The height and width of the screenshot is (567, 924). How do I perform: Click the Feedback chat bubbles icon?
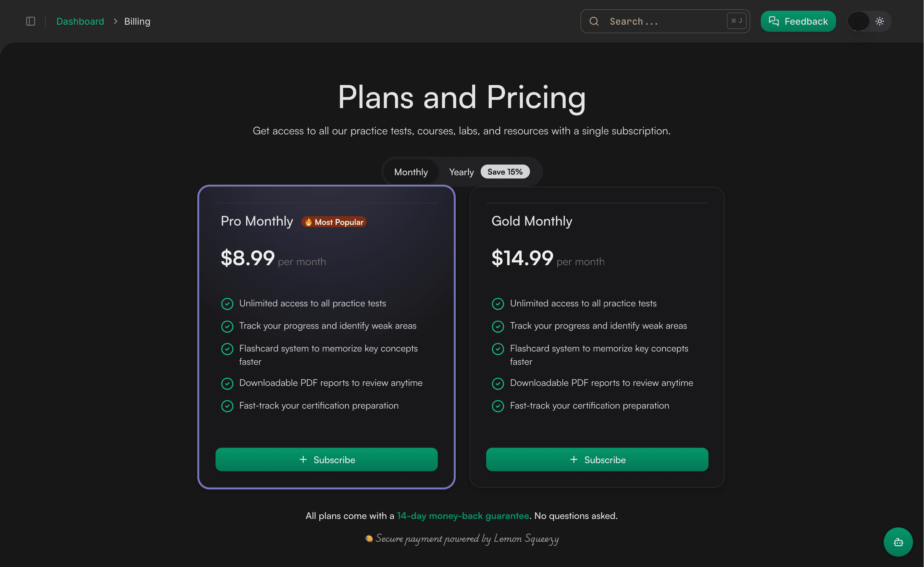774,21
